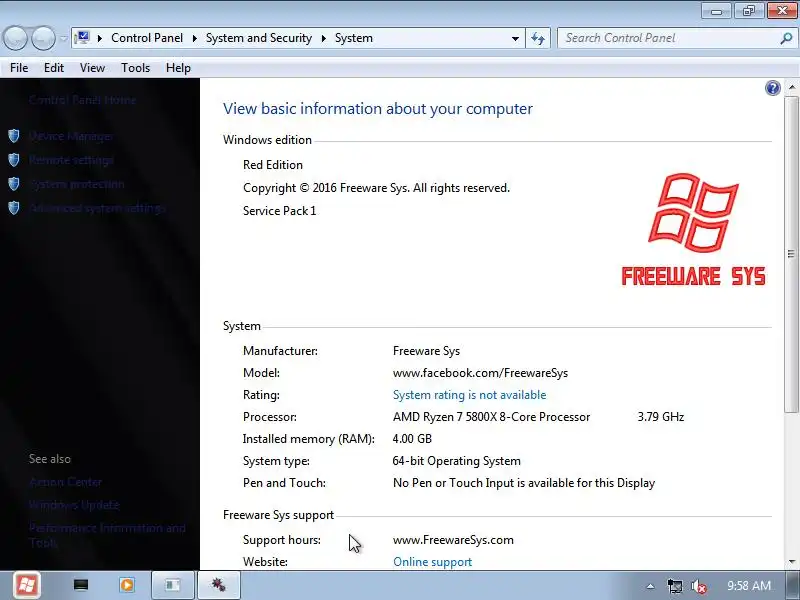Go to Control Panel Home
Image resolution: width=800 pixels, height=600 pixels.
(82, 100)
